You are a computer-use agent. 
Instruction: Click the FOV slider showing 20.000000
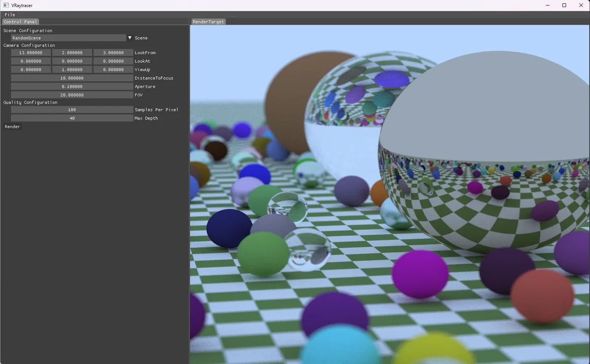pyautogui.click(x=72, y=95)
